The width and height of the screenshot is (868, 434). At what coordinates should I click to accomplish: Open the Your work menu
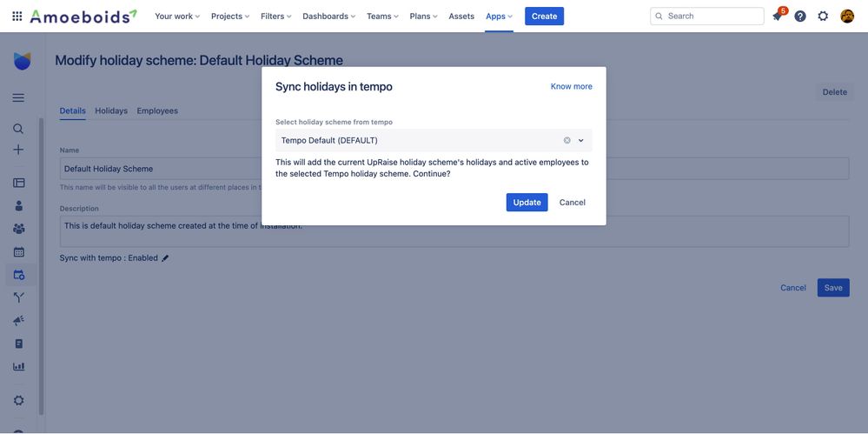click(x=177, y=16)
